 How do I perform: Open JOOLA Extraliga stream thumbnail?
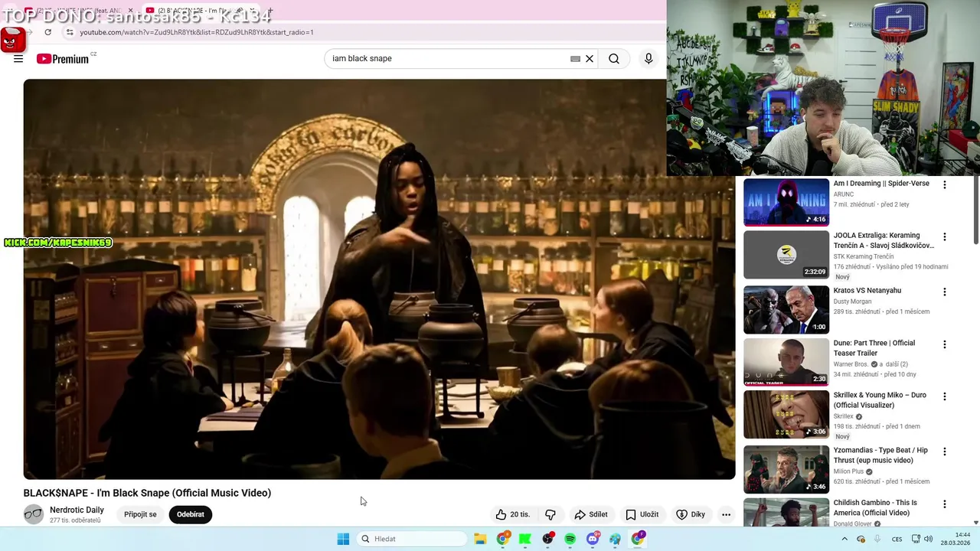click(x=786, y=254)
